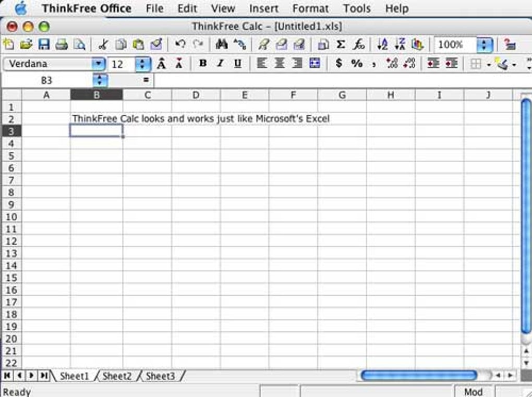This screenshot has width=532, height=397.
Task: Open the font size 12 stepper
Action: (142, 64)
